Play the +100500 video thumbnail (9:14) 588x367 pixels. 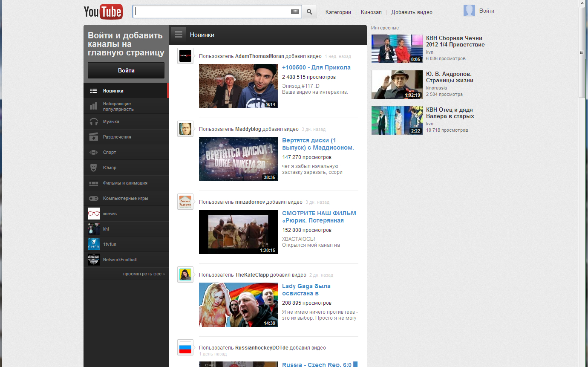[238, 86]
